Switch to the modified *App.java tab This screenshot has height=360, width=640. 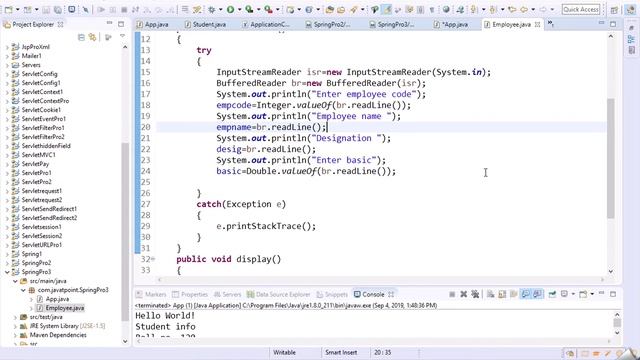tap(451, 24)
